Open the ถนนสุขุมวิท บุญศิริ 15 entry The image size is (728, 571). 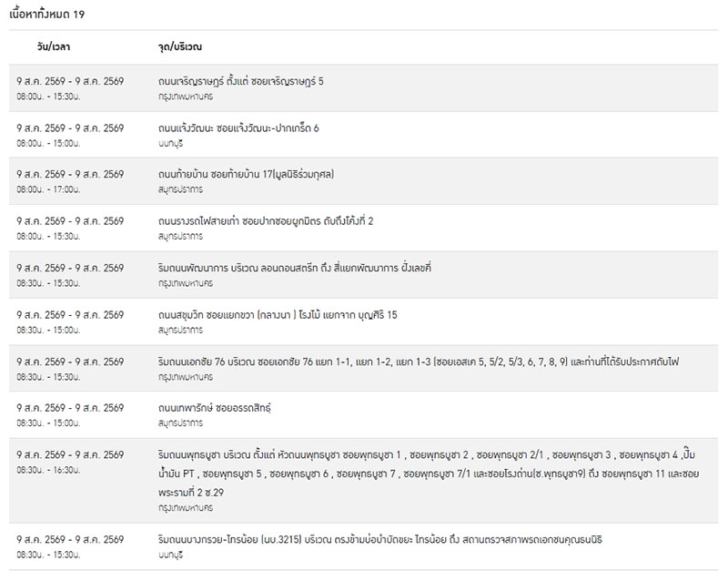point(278,315)
